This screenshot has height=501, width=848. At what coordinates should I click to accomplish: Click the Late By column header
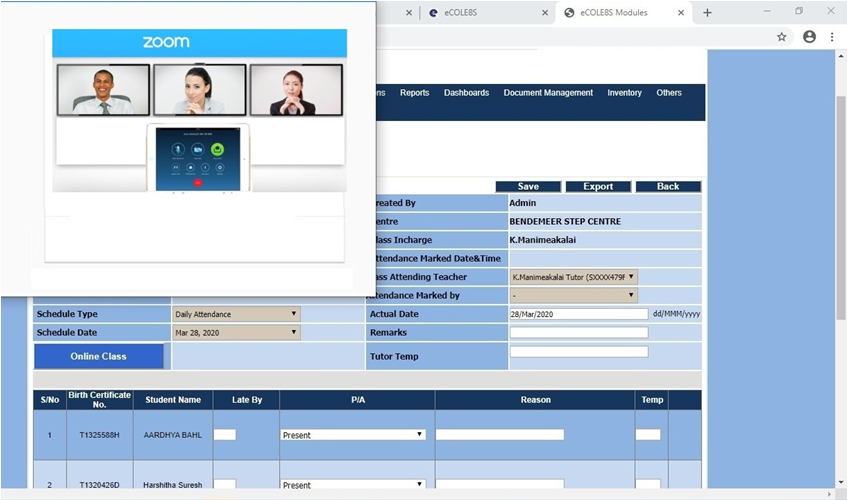pyautogui.click(x=247, y=400)
